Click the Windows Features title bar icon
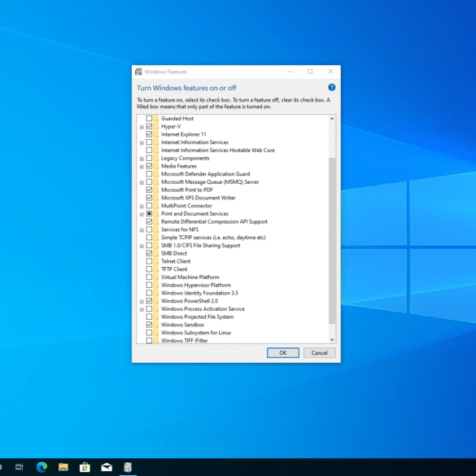 click(138, 72)
